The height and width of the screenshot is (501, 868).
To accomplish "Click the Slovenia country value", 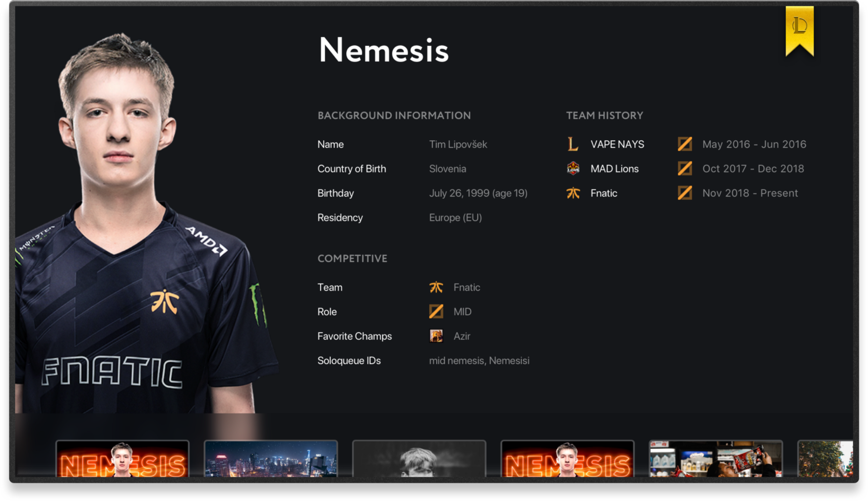I will (447, 168).
